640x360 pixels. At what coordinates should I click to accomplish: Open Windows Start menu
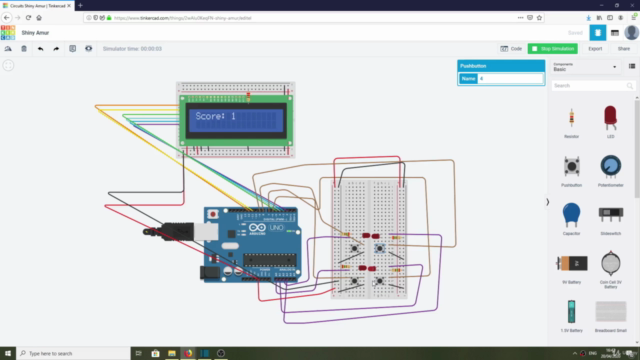click(x=8, y=353)
